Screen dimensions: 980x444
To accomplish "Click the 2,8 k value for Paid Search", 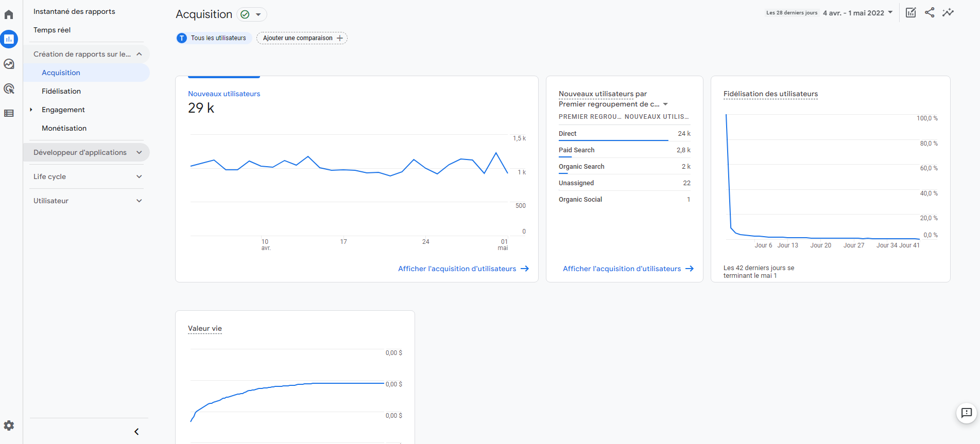I will click(683, 150).
